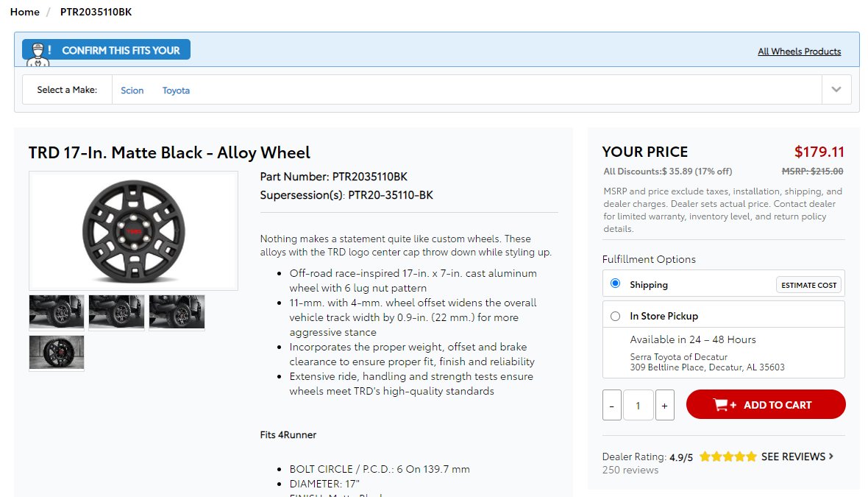
Task: Select the second wheel-on-vehicle thumbnail
Action: (x=116, y=312)
